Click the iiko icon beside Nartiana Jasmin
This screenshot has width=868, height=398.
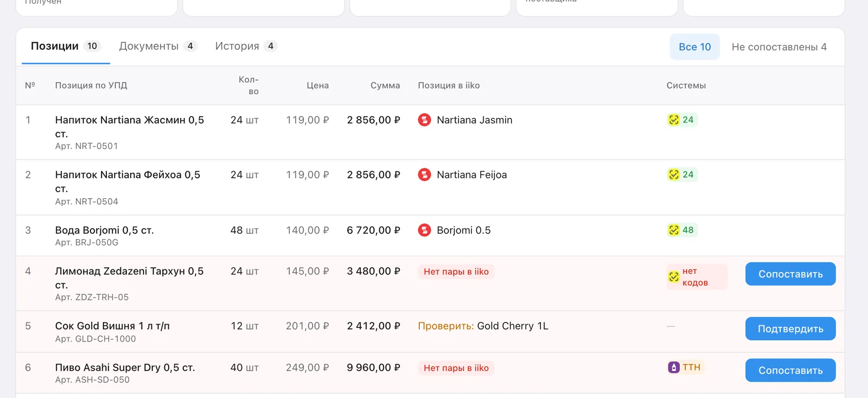coord(424,120)
